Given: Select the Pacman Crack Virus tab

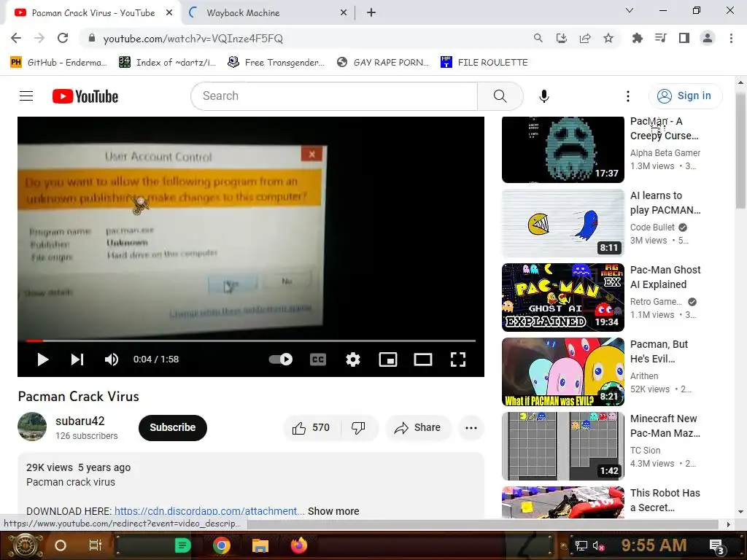Looking at the screenshot, I should [93, 13].
